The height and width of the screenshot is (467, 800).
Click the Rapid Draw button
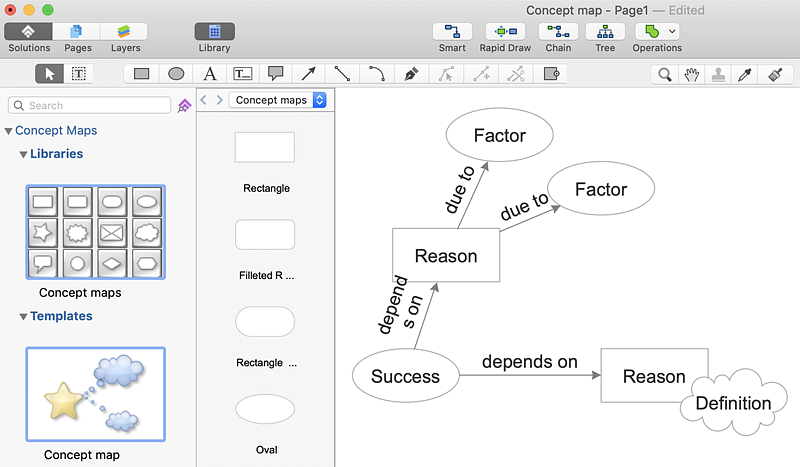(505, 32)
